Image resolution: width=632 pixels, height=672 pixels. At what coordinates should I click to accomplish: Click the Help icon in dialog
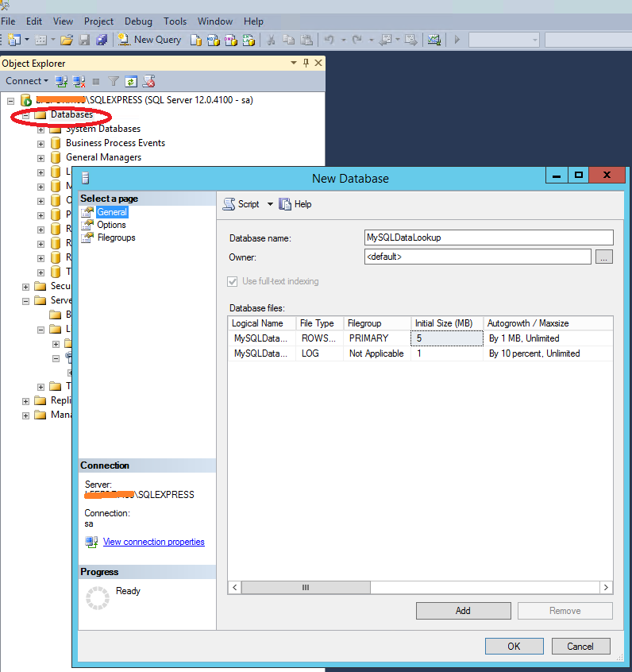(286, 204)
